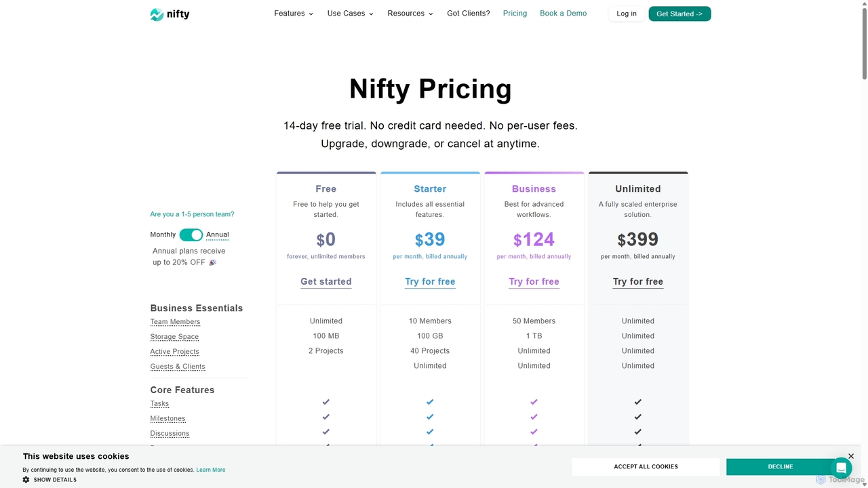Click the Discussions checkmark in the Starter column

(x=430, y=432)
